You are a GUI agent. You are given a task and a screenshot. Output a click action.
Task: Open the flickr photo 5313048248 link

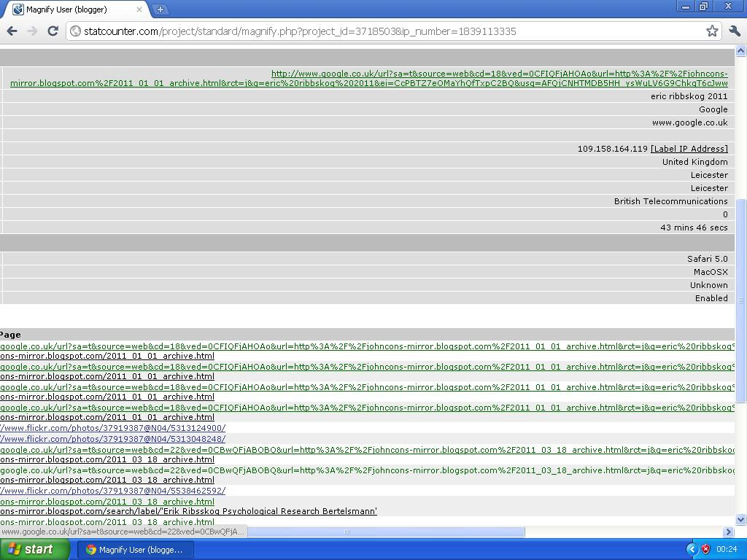(x=113, y=439)
